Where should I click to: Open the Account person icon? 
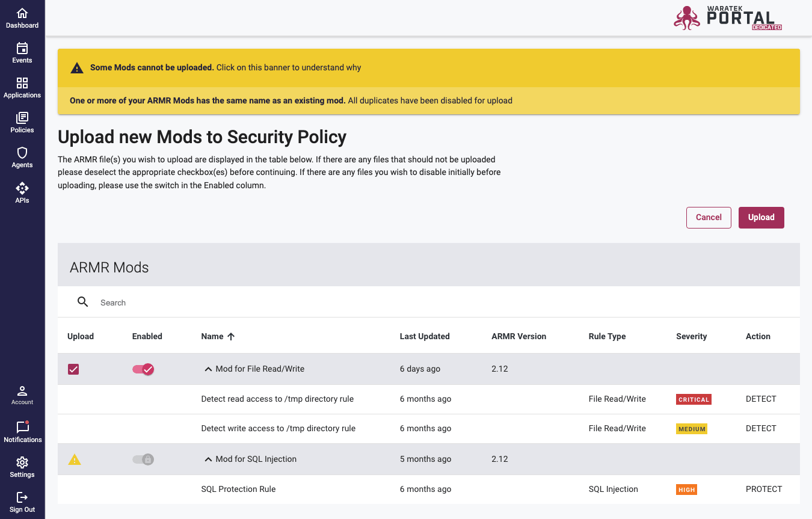tap(22, 391)
